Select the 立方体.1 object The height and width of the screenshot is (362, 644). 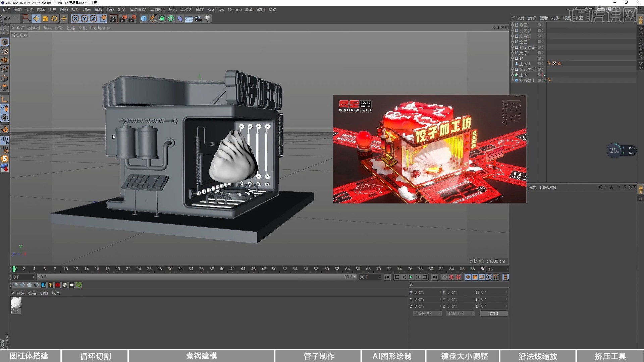(x=527, y=80)
